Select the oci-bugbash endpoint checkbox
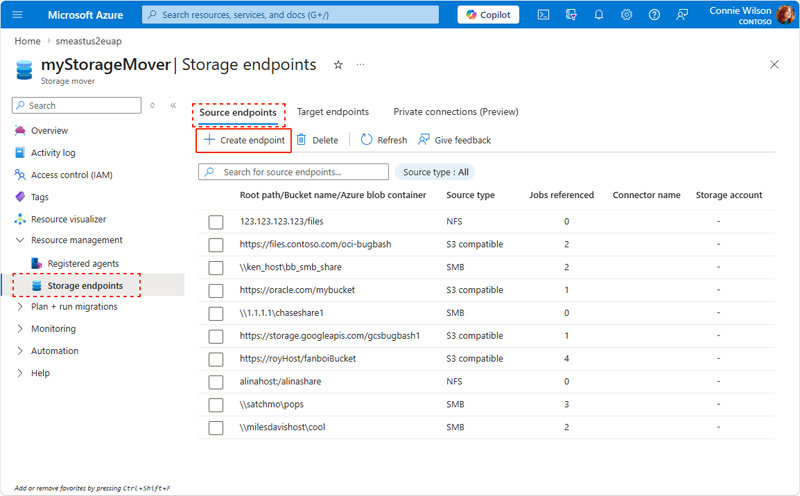Image resolution: width=800 pixels, height=496 pixels. (x=216, y=244)
